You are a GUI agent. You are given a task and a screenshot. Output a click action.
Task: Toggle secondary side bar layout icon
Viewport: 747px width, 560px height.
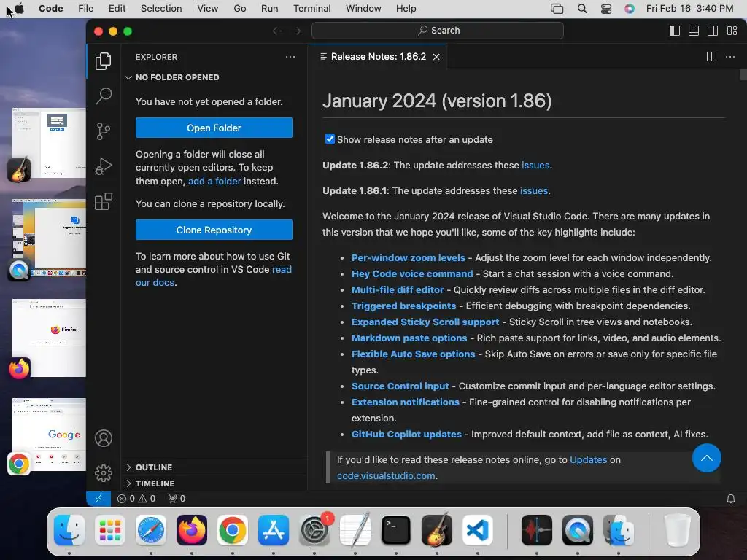tap(713, 31)
